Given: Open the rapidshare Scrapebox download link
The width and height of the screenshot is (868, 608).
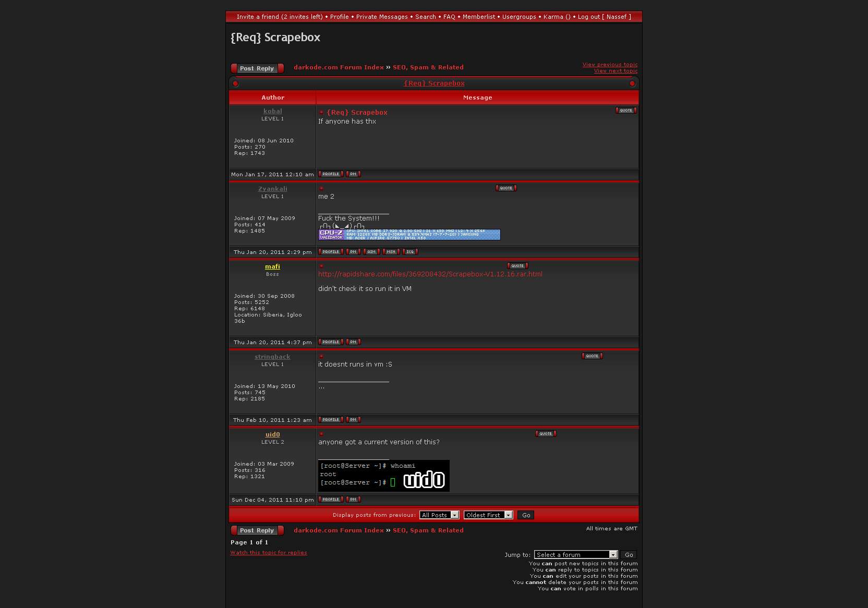Looking at the screenshot, I should click(430, 274).
